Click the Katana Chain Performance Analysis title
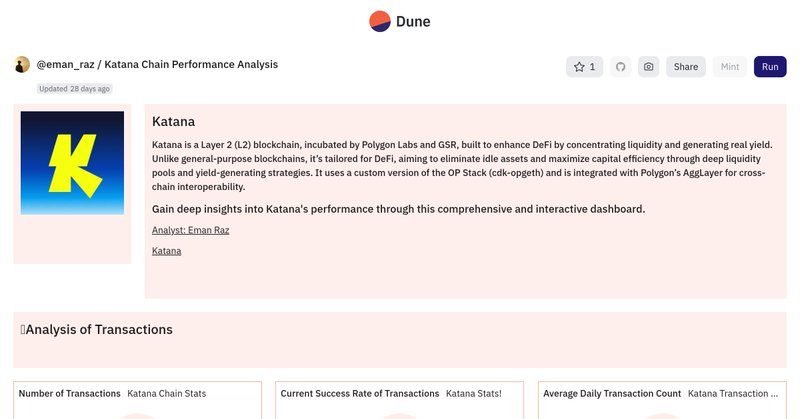Viewport: 800px width, 419px height. (191, 64)
